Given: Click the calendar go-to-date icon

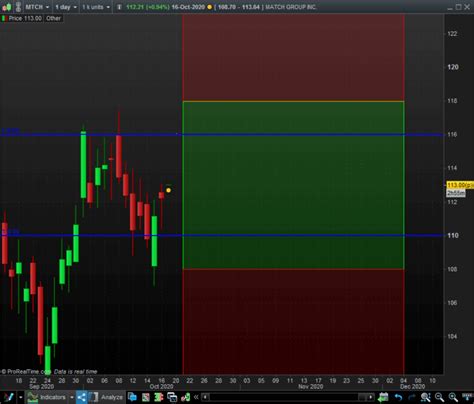Looking at the screenshot, I should 384,397.
